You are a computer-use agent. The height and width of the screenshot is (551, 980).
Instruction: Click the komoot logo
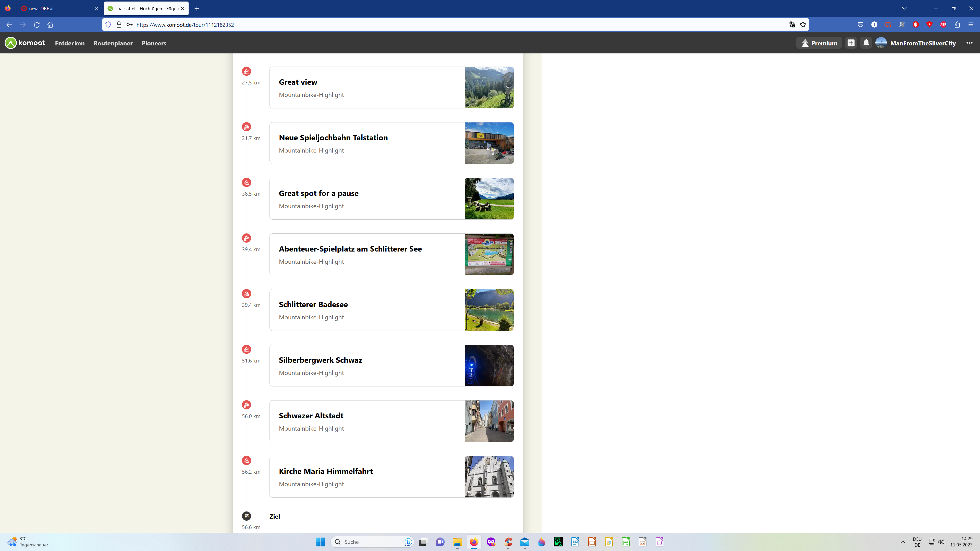[x=25, y=43]
